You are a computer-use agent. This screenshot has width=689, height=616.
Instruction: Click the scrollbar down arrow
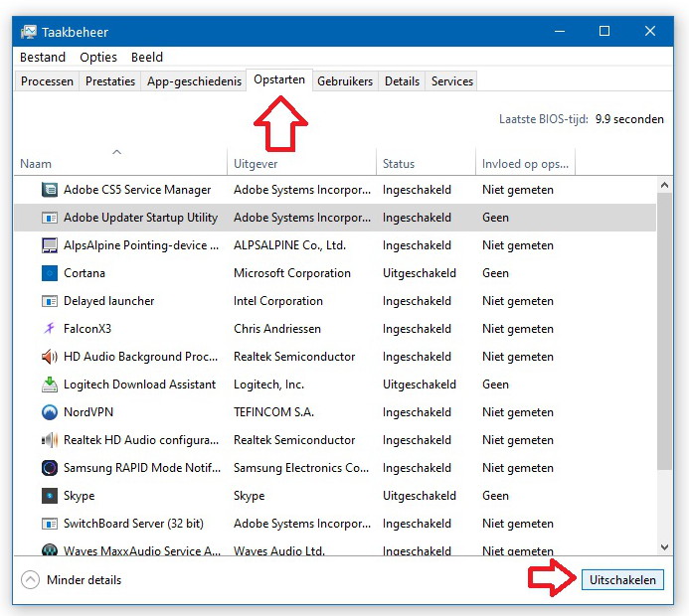click(665, 546)
